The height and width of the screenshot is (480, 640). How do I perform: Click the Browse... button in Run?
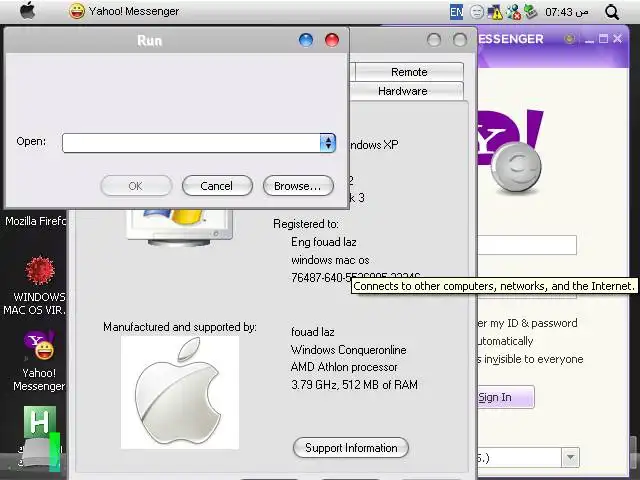[x=298, y=186]
